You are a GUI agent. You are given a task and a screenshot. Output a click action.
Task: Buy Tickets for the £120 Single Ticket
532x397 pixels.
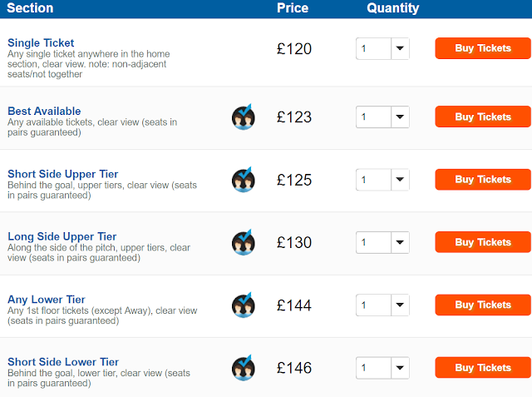pos(483,48)
